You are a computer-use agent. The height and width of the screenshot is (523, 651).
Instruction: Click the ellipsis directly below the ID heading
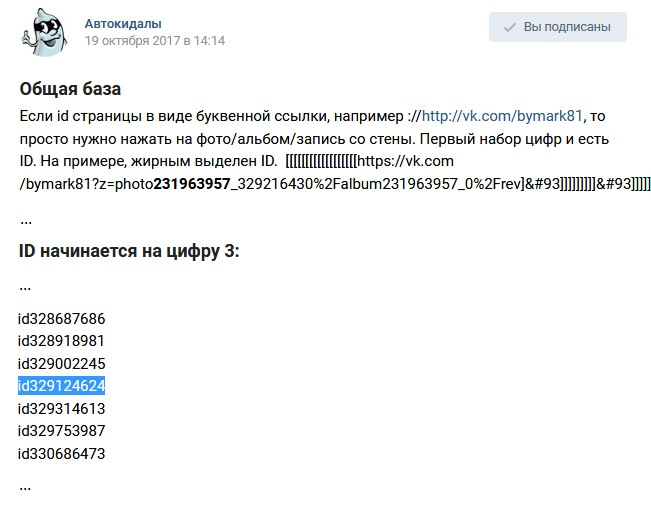(x=25, y=285)
